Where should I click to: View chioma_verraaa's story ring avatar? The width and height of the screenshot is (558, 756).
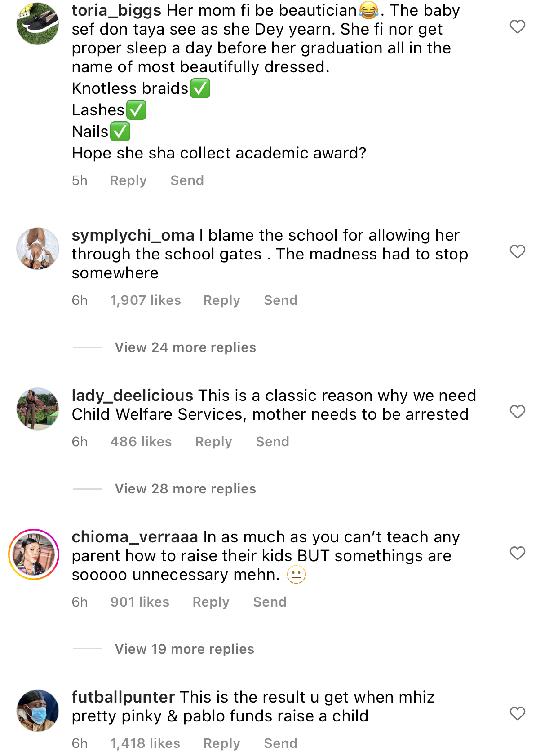coord(34,554)
